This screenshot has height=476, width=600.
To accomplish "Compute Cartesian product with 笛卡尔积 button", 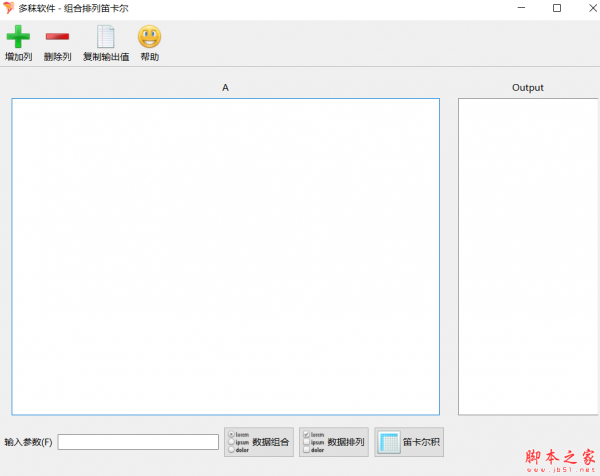I will tap(409, 442).
